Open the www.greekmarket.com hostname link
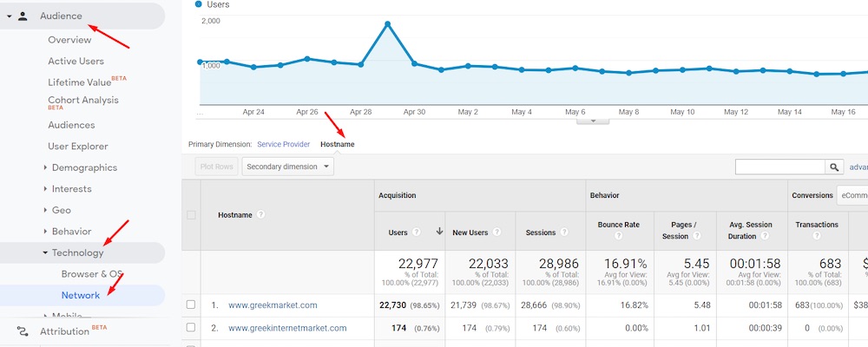 click(273, 305)
